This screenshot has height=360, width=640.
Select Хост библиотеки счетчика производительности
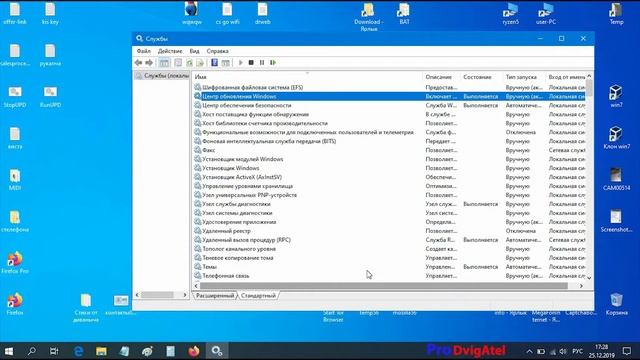point(390,123)
